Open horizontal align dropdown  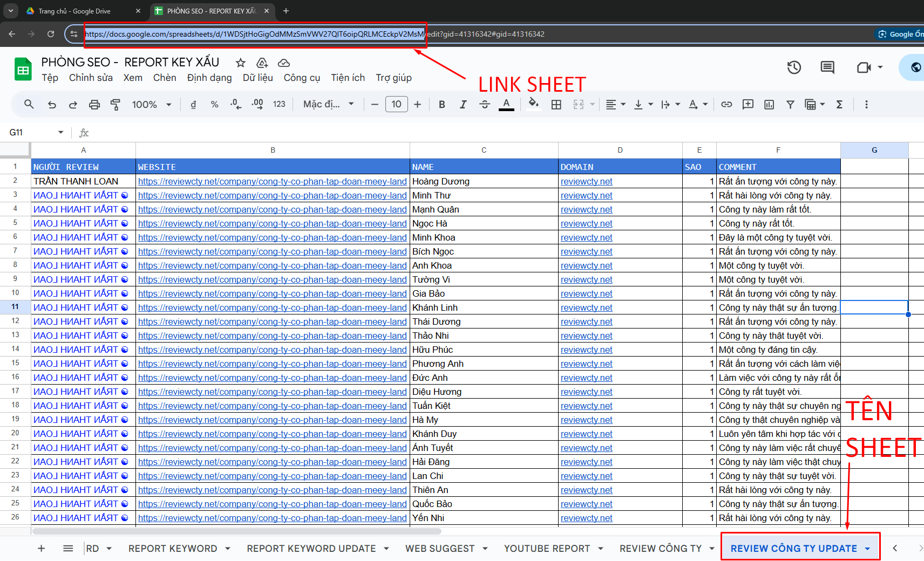click(x=615, y=104)
